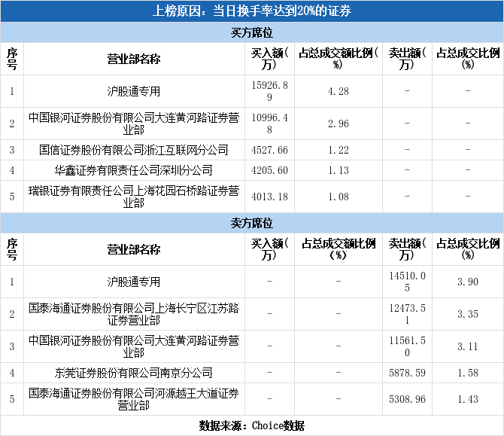Click 东莞证券股份有限公司南京分公司

click(134, 373)
